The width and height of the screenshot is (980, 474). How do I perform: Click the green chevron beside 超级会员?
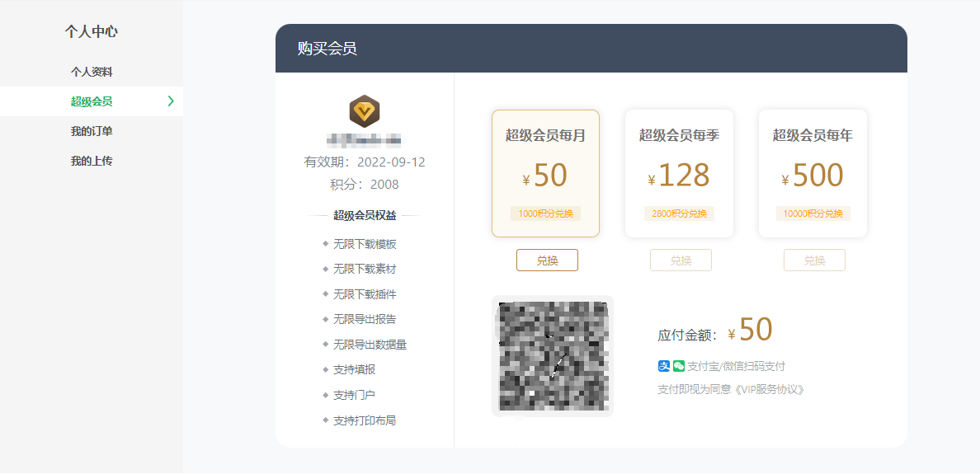(171, 101)
